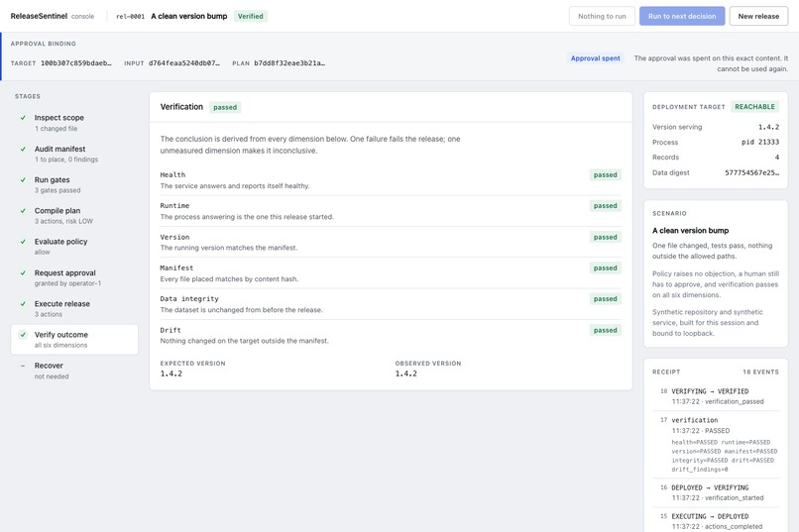799x532 pixels.
Task: Click the Verify outcome checkmark icon
Action: point(23,335)
